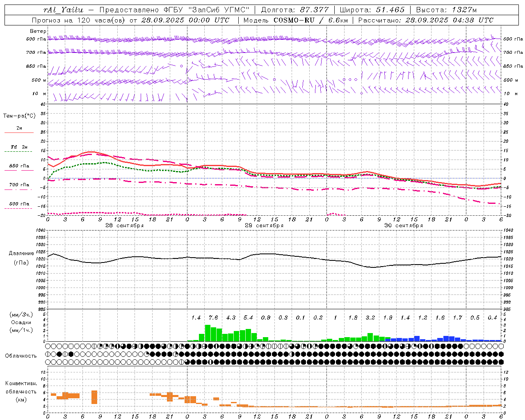Click the 30 сентября date label
525x420 pixels.
click(x=404, y=226)
